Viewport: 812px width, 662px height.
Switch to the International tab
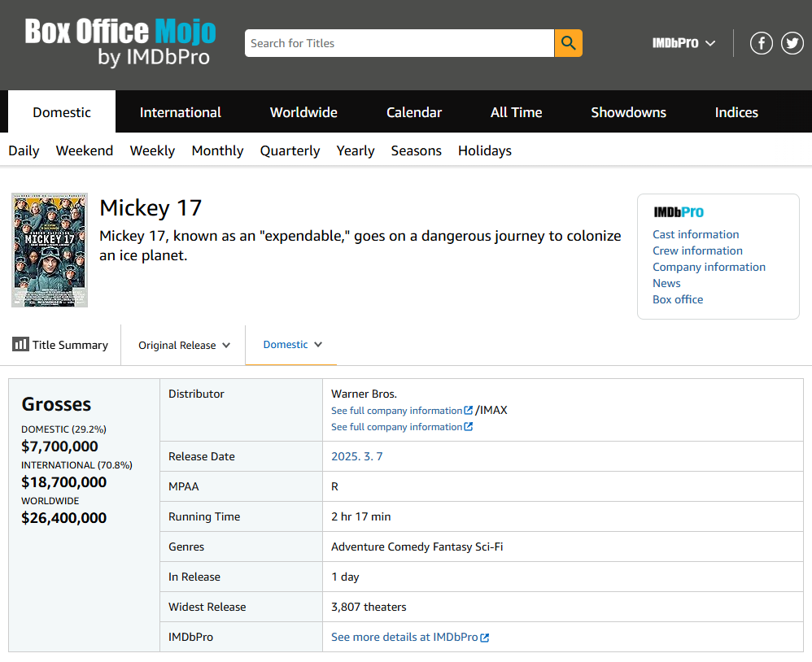[180, 112]
